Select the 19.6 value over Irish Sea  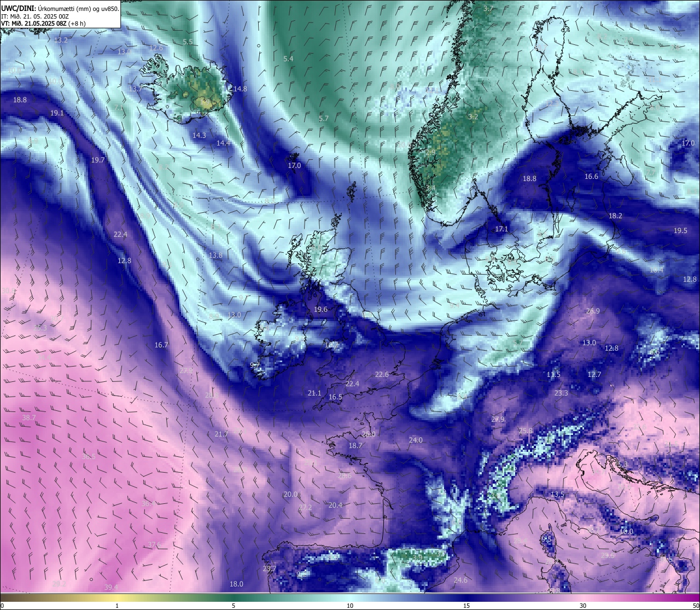pyautogui.click(x=320, y=310)
